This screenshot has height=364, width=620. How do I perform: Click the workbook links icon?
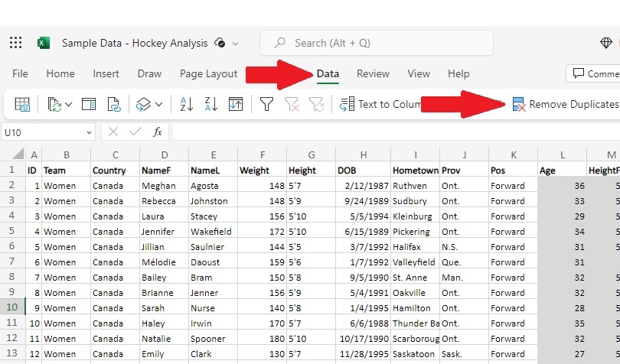point(114,104)
